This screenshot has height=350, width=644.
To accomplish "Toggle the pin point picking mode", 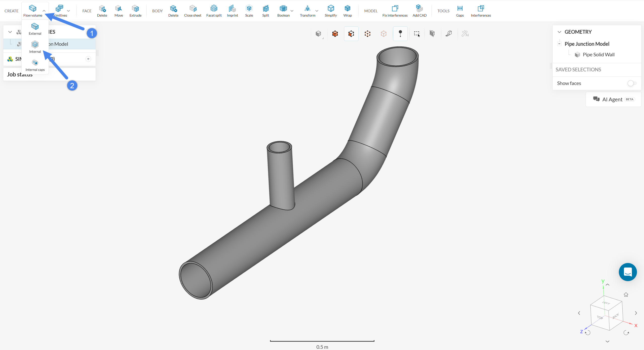I will (400, 34).
